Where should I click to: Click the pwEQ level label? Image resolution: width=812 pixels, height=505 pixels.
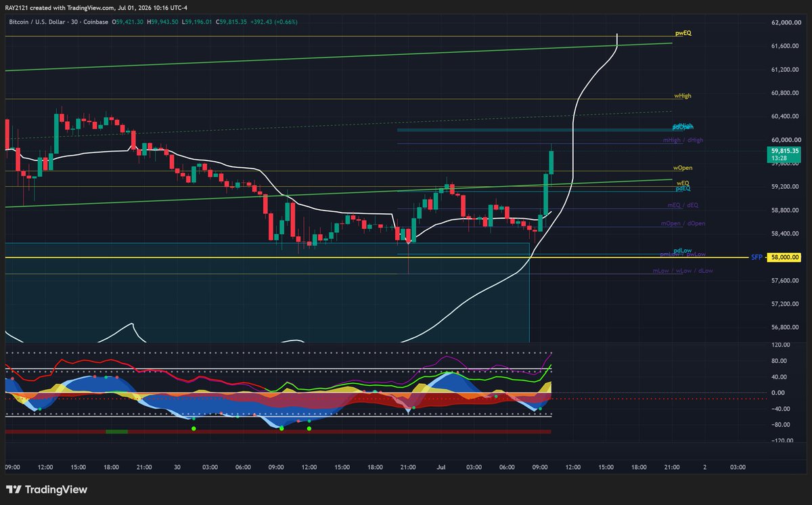[683, 32]
